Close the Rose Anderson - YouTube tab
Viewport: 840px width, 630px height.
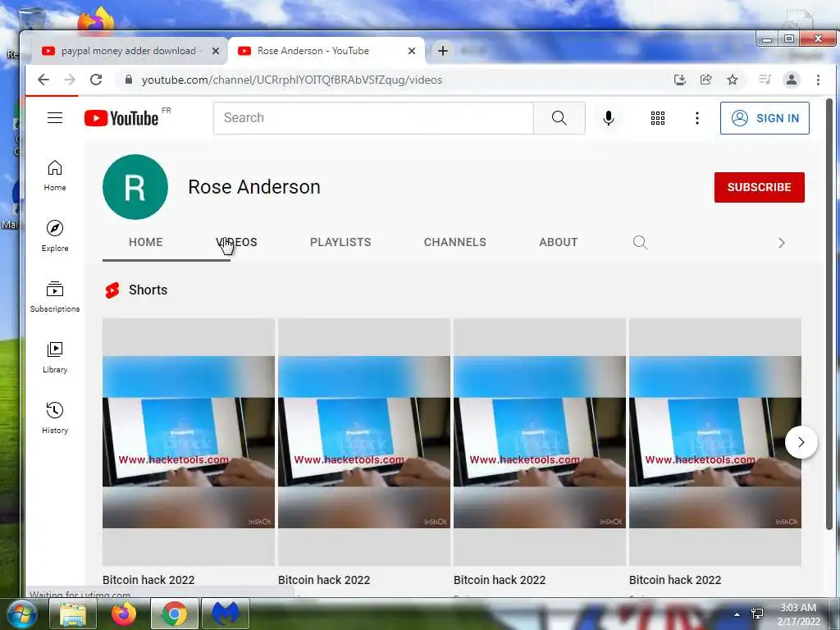coord(412,51)
